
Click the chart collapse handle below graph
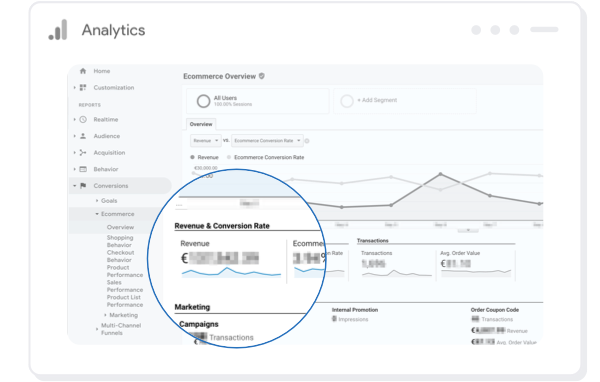[468, 230]
